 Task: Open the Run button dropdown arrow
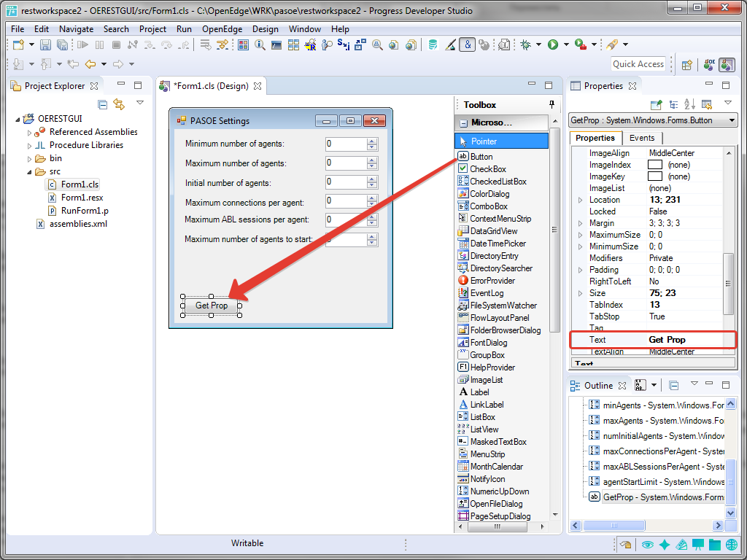[x=566, y=44]
